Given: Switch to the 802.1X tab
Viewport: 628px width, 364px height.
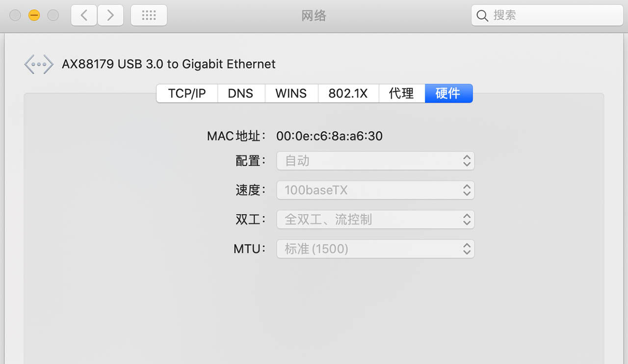Looking at the screenshot, I should coord(348,93).
